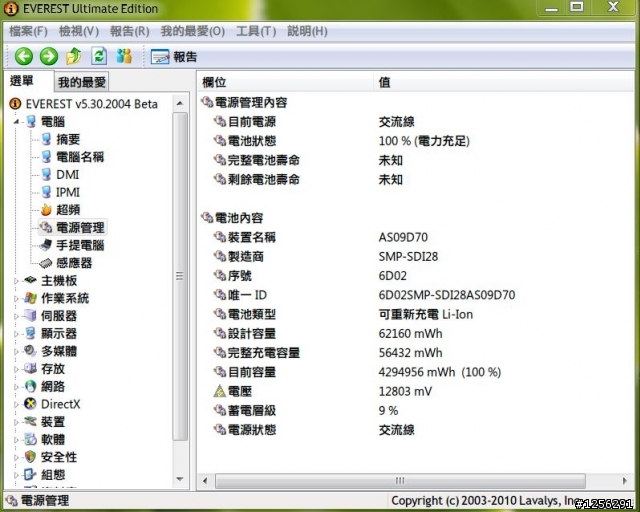Select the 目前電源 row
Viewport: 640px width, 512px height.
click(x=416, y=122)
